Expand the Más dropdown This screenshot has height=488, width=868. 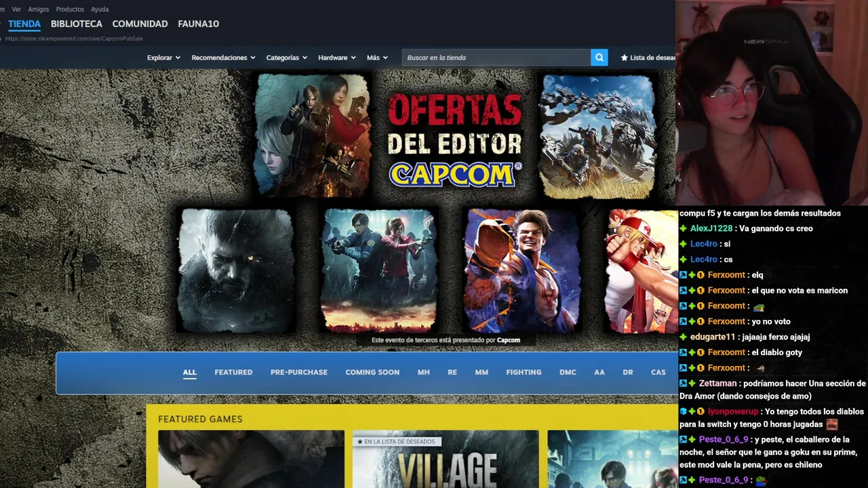[x=377, y=58]
